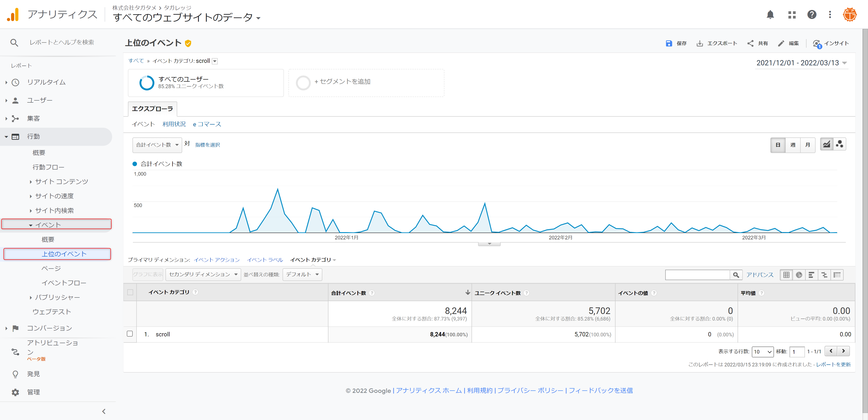This screenshot has width=868, height=420.
Task: Click the search magnifier in sidebar
Action: tap(14, 42)
